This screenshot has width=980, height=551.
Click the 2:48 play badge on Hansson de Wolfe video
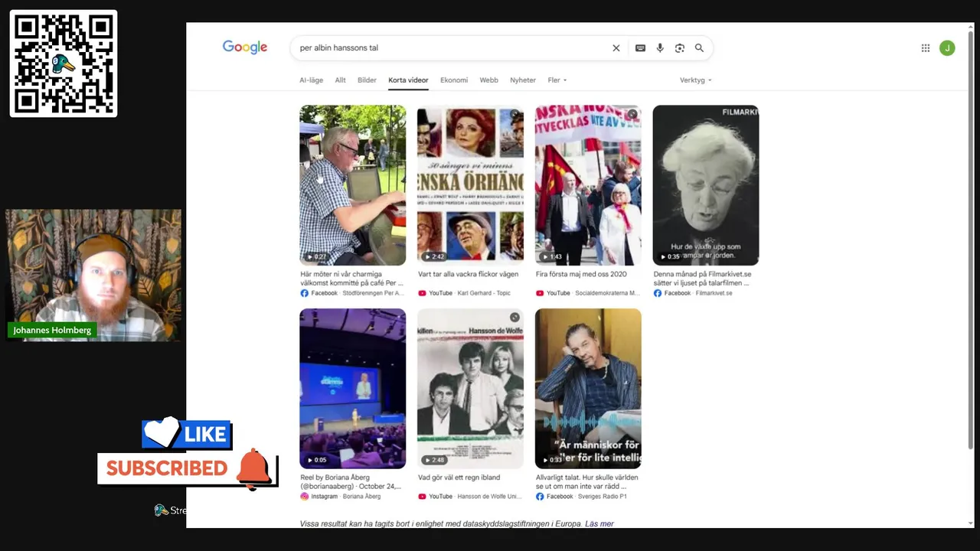click(x=434, y=460)
